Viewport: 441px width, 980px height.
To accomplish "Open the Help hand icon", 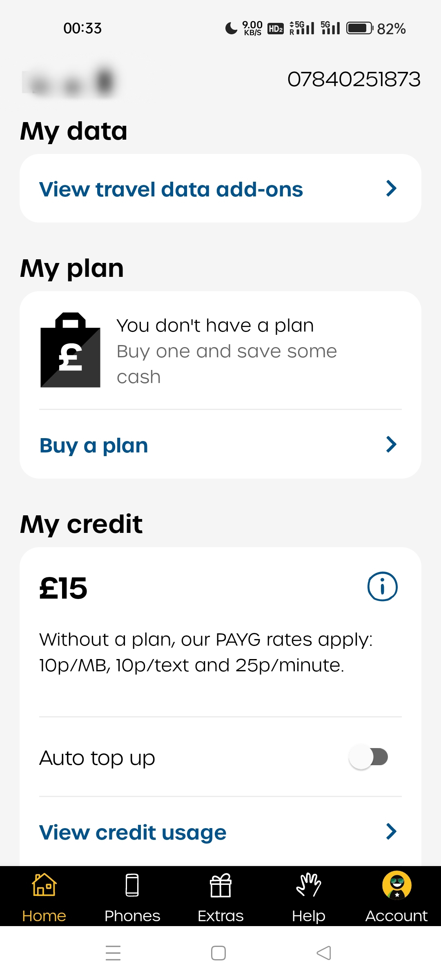I will (309, 885).
